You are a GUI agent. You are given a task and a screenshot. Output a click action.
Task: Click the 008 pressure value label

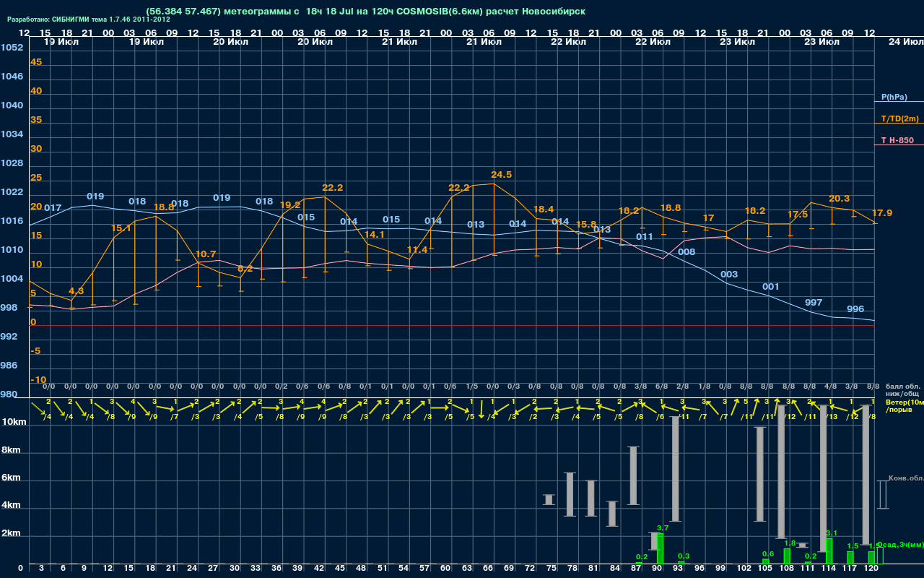click(687, 252)
